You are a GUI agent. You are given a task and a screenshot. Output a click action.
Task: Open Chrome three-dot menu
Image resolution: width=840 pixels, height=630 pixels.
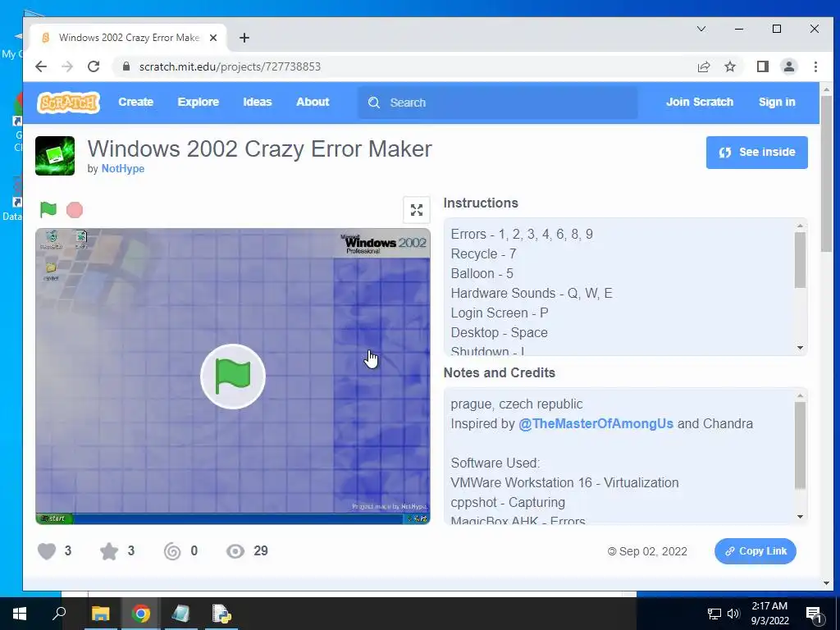tap(815, 66)
